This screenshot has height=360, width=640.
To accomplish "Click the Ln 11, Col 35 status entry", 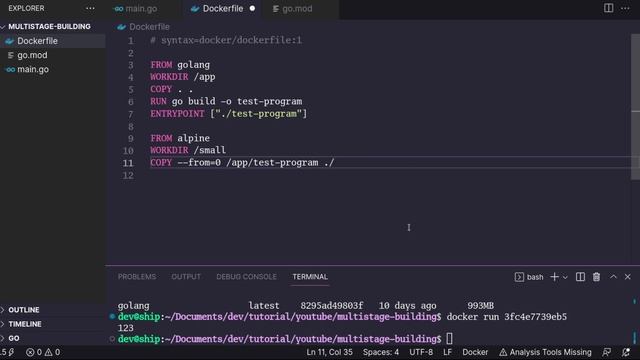I will [x=329, y=352].
